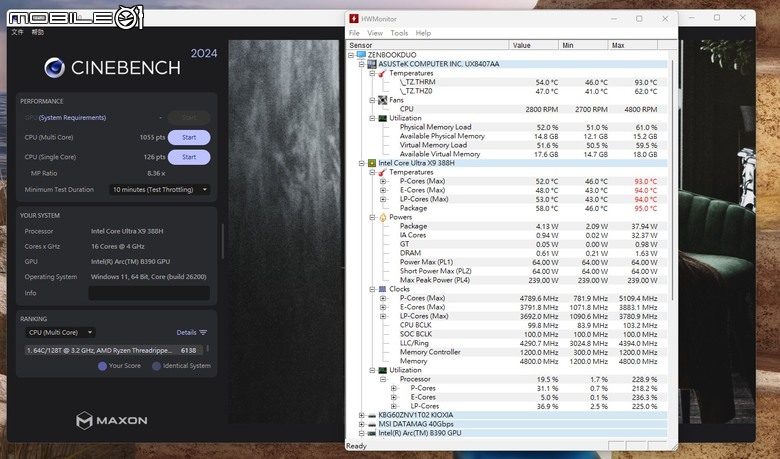Open the Minimum Test Duration dropdown
This screenshot has width=780, height=459.
coord(160,189)
